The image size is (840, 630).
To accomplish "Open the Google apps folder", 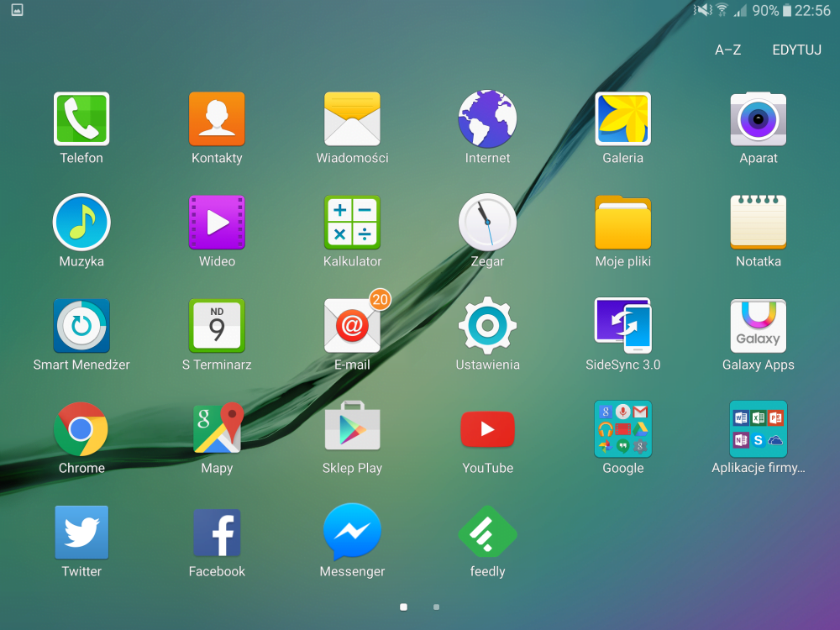I will (x=623, y=429).
